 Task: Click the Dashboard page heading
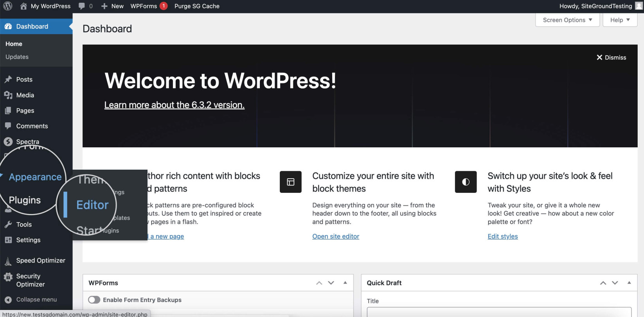click(x=107, y=29)
